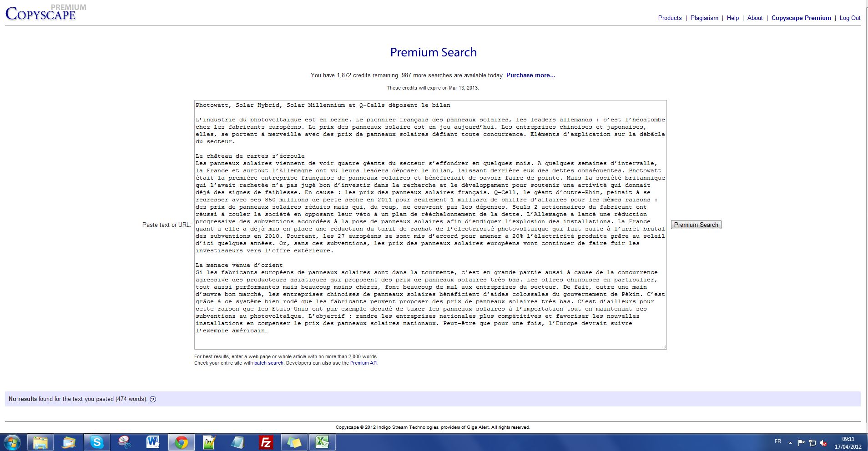Open the Products menu item
The height and width of the screenshot is (451, 868).
tap(670, 18)
